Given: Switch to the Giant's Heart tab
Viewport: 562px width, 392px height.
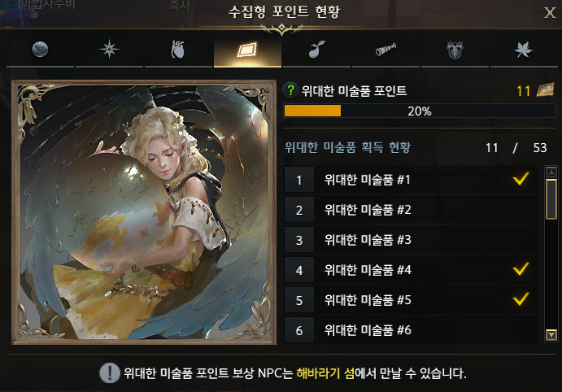Looking at the screenshot, I should (178, 50).
